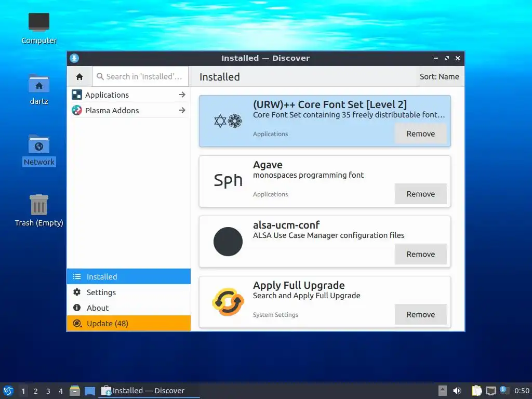Screen dimensions: 532x399
Task: Click the Settings gear icon in sidebar
Action: [77, 292]
